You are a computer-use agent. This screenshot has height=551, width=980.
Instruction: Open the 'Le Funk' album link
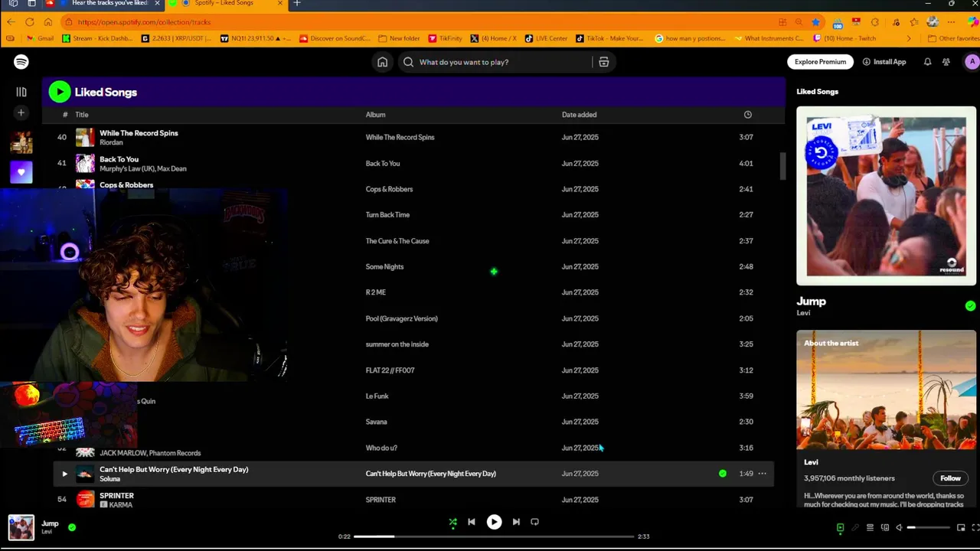(x=377, y=396)
